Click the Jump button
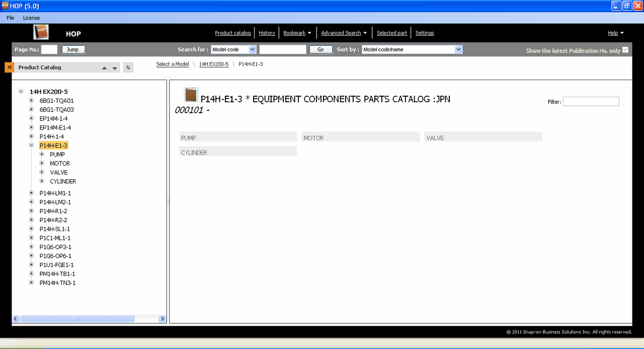This screenshot has height=349, width=644. coord(73,49)
